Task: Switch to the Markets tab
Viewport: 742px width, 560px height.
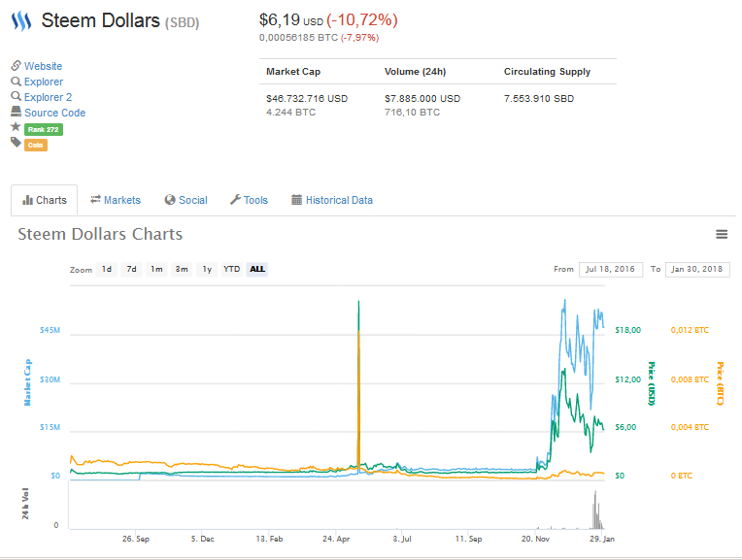Action: tap(116, 201)
